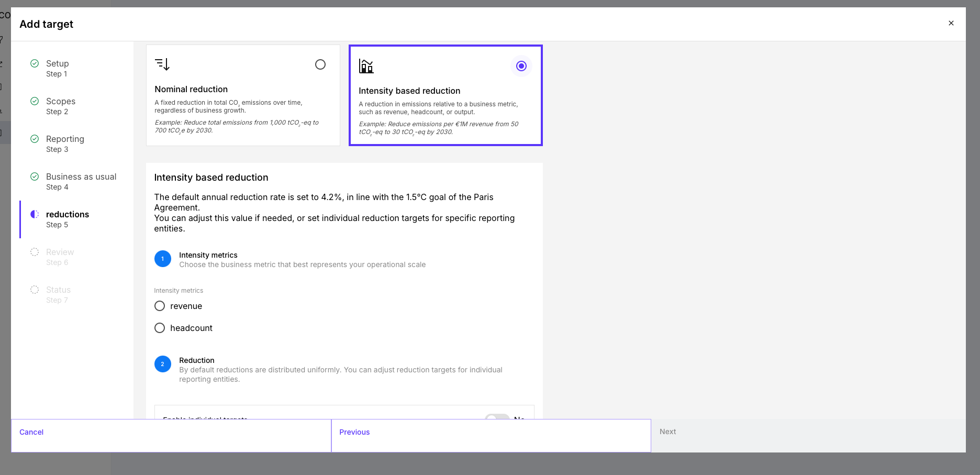The height and width of the screenshot is (475, 980).
Task: Close the Add target dialog
Action: (x=951, y=23)
